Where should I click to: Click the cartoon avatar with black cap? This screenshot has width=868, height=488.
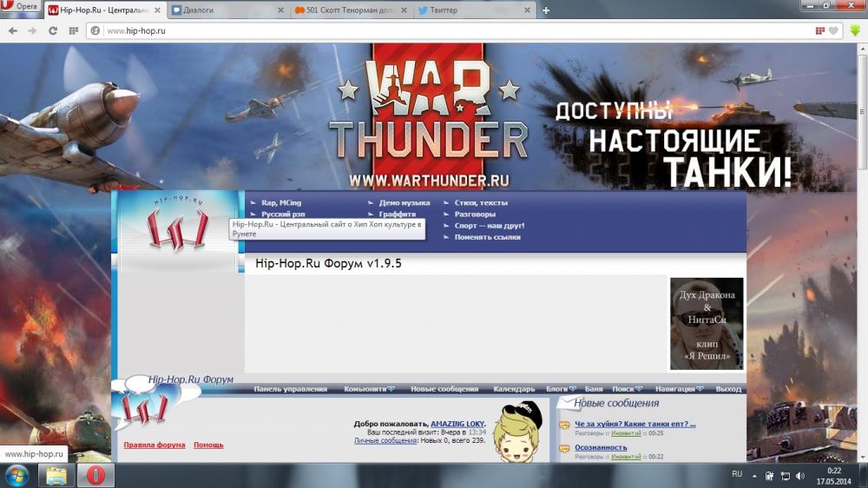(518, 432)
